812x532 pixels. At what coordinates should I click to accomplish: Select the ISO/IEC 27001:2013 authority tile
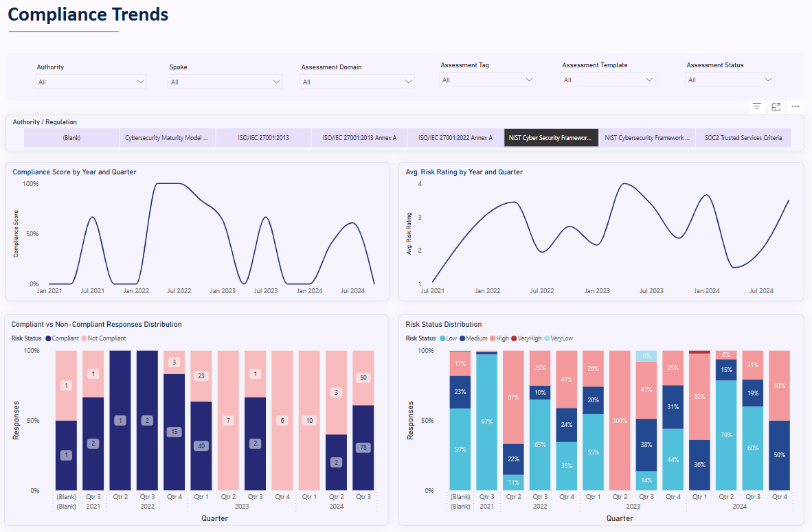pos(263,137)
